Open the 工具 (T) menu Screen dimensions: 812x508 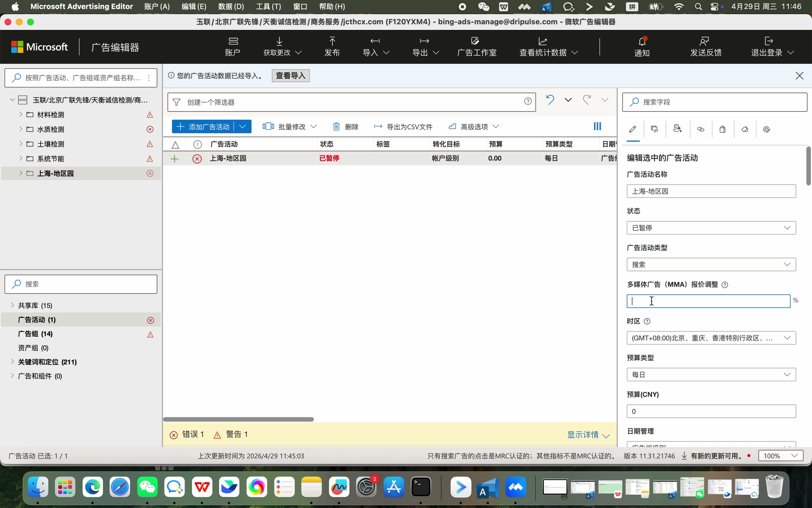[x=268, y=6]
